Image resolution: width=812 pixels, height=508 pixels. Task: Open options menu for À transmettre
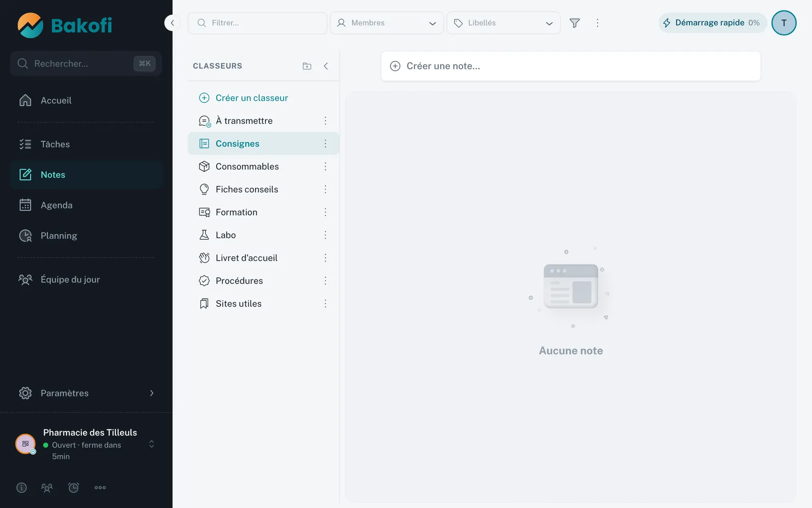[325, 121]
